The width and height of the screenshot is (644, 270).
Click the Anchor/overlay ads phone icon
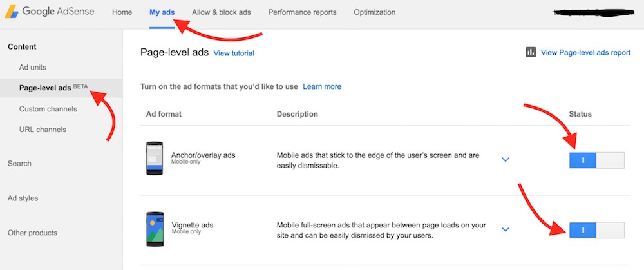pos(154,159)
